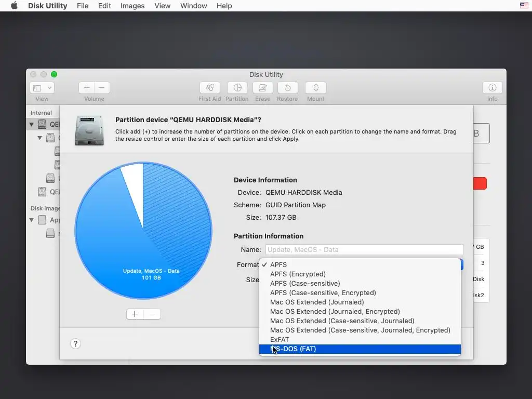Viewport: 532px width, 399px height.
Task: Open the Help menu
Action: 224,6
